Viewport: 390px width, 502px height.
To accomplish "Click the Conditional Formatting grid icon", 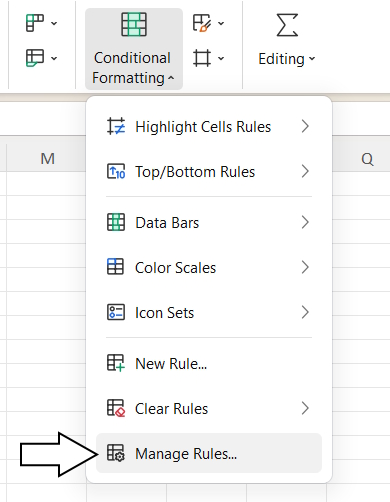I will pos(134,24).
